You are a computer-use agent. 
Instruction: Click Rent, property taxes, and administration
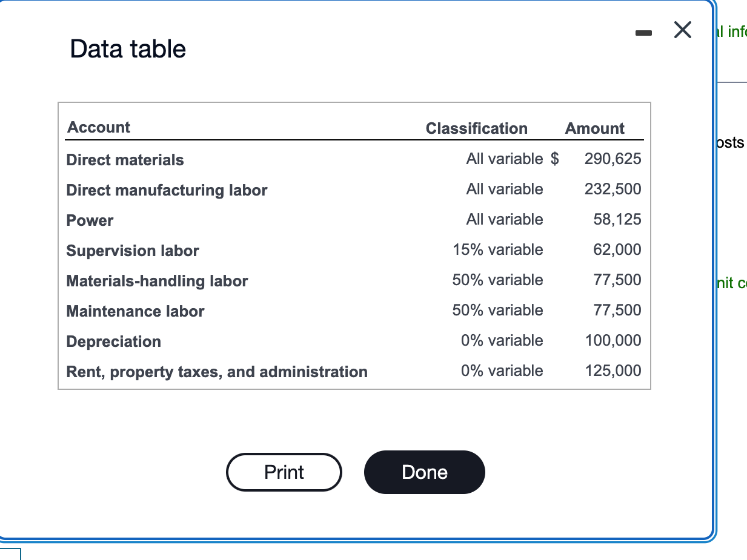[217, 372]
